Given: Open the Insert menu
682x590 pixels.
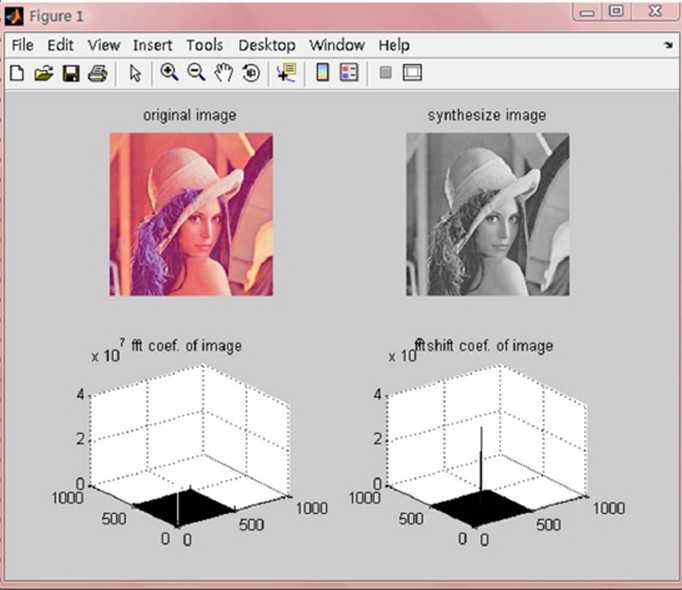Looking at the screenshot, I should point(153,45).
